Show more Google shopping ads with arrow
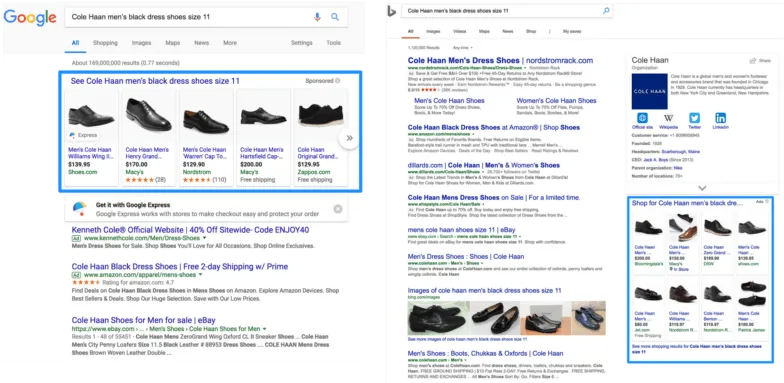This screenshot has width=784, height=383. tap(349, 138)
